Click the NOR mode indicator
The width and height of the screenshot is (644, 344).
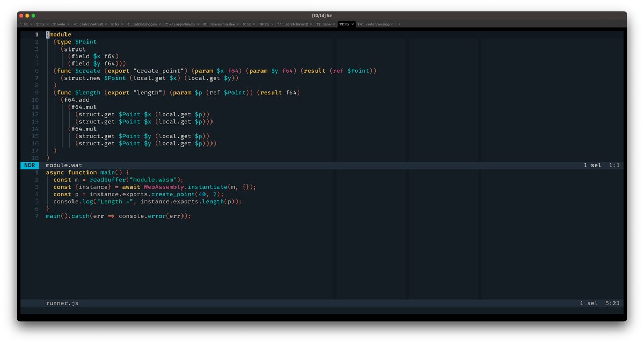click(x=30, y=165)
